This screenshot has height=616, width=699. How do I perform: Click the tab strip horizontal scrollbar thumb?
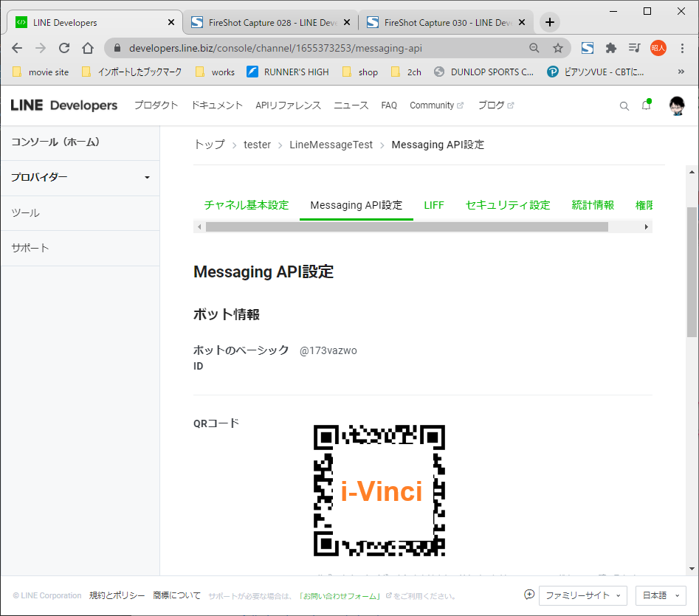click(407, 226)
